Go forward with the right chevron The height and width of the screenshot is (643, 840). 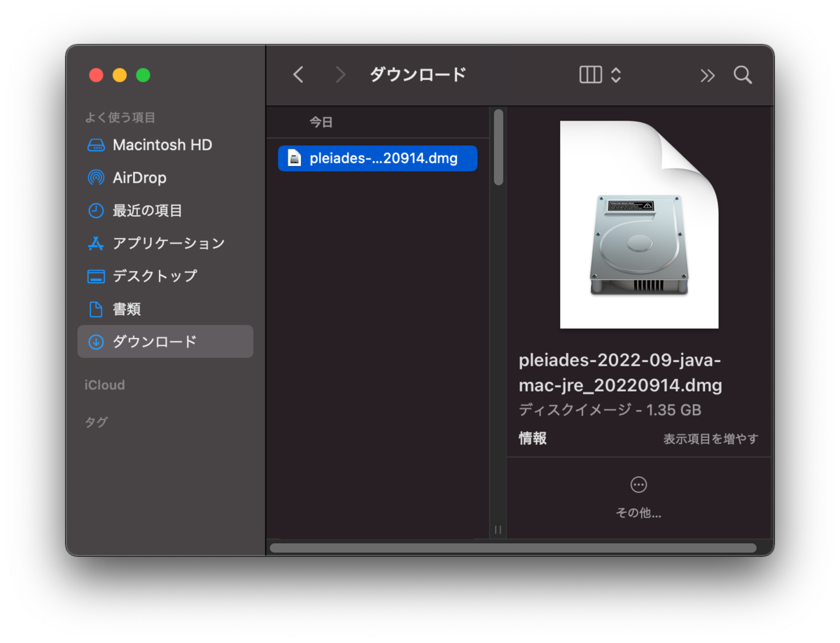341,75
